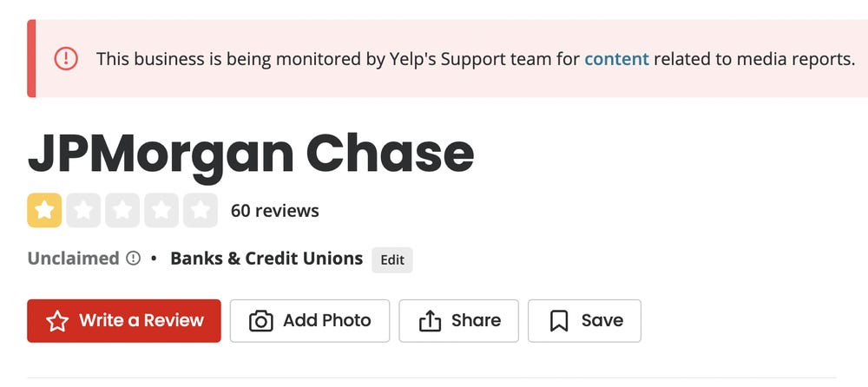This screenshot has width=868, height=387.
Task: Click the red alert exclamation icon
Action: 66,58
